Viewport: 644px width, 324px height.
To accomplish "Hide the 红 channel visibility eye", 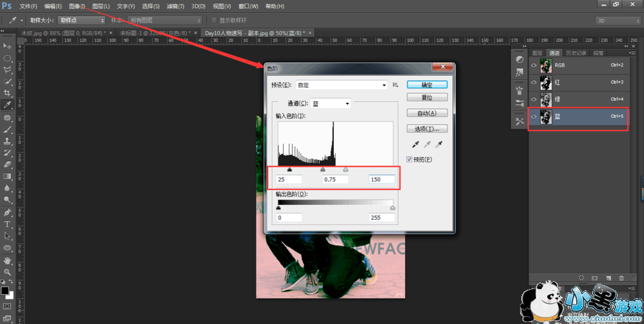I will (x=534, y=82).
